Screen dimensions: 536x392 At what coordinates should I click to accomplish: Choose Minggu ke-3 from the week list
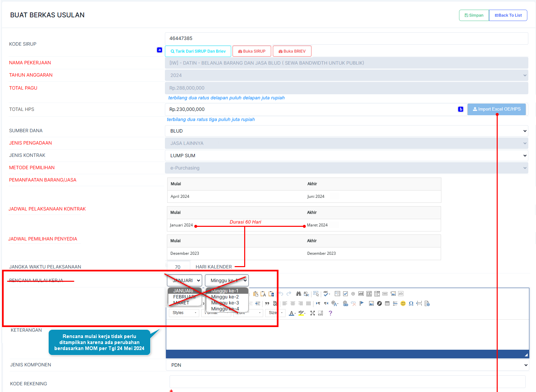(227, 303)
